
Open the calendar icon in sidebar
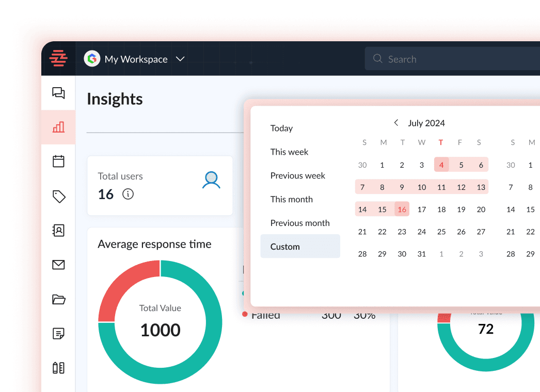[58, 161]
